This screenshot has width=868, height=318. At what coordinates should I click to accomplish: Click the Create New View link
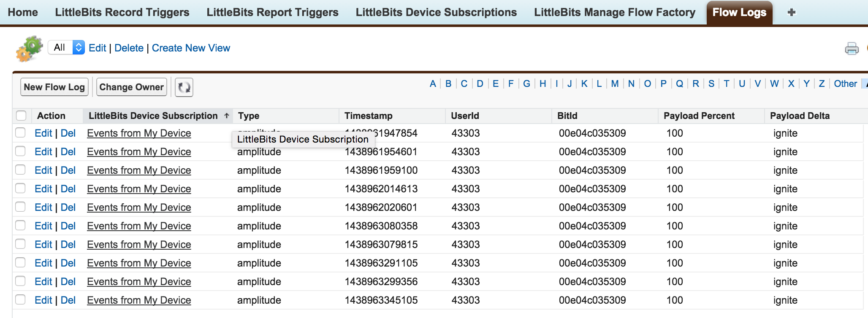pyautogui.click(x=191, y=48)
